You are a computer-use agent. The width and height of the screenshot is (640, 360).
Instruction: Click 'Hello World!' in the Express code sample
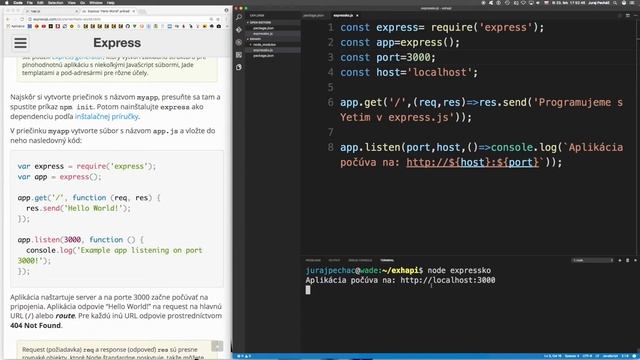93,208
